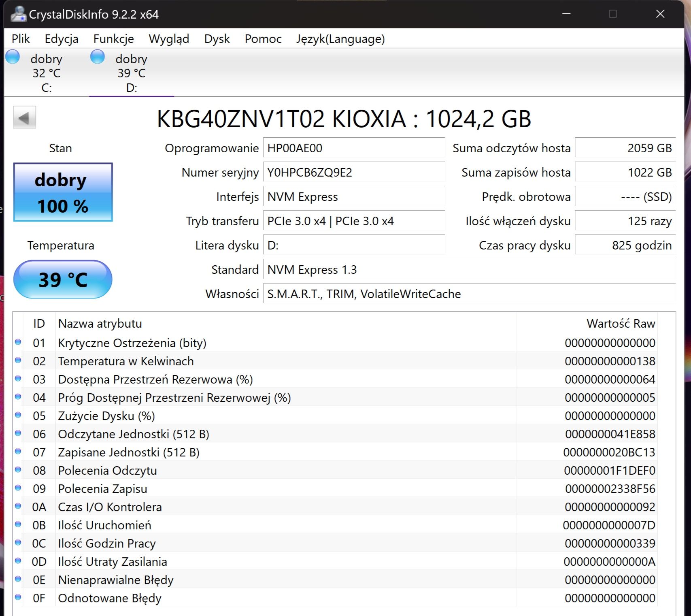The width and height of the screenshot is (691, 616).
Task: Click status dot of Próg Dostępnej Przestrzeni row
Action: pyautogui.click(x=18, y=397)
